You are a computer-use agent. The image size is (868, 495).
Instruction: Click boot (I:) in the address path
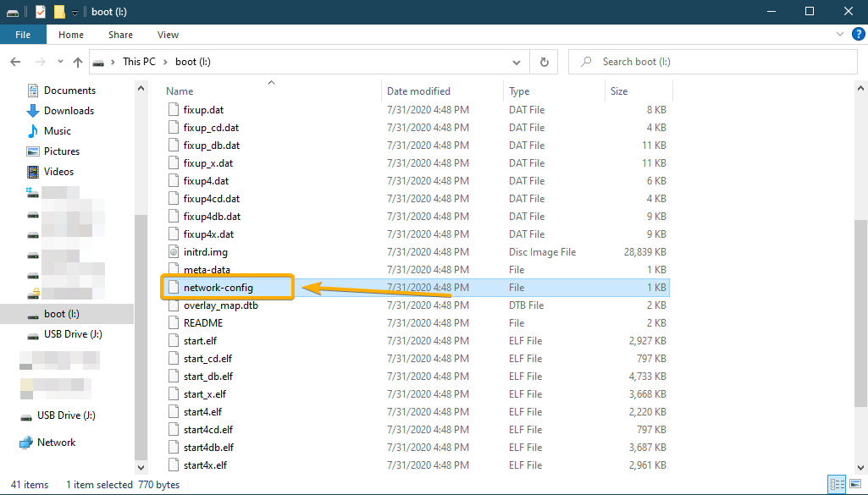point(192,62)
